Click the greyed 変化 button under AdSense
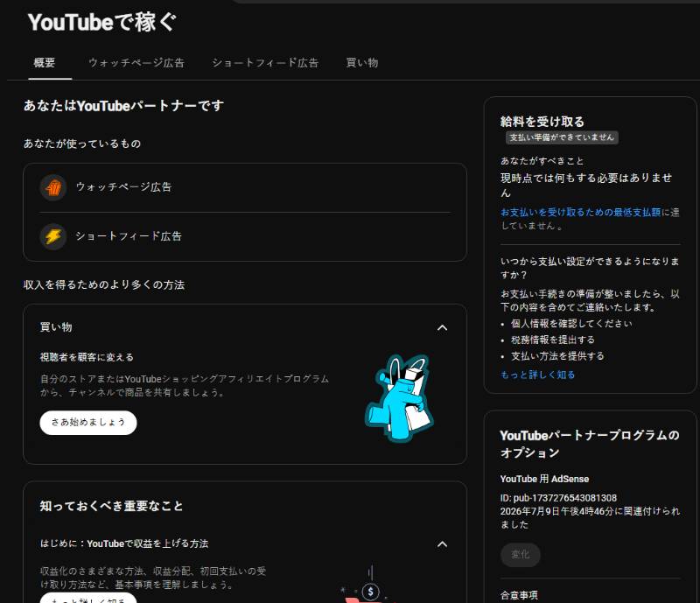The width and height of the screenshot is (700, 603). click(520, 555)
